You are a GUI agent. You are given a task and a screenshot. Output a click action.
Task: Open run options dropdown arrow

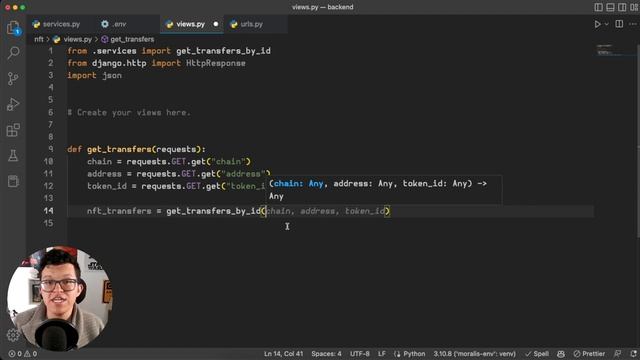[607, 24]
